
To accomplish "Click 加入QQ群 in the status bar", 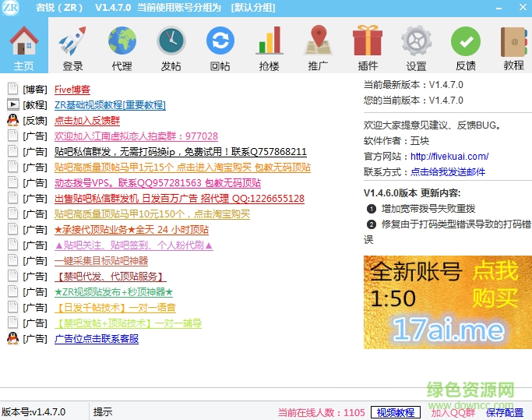I will pyautogui.click(x=453, y=412).
